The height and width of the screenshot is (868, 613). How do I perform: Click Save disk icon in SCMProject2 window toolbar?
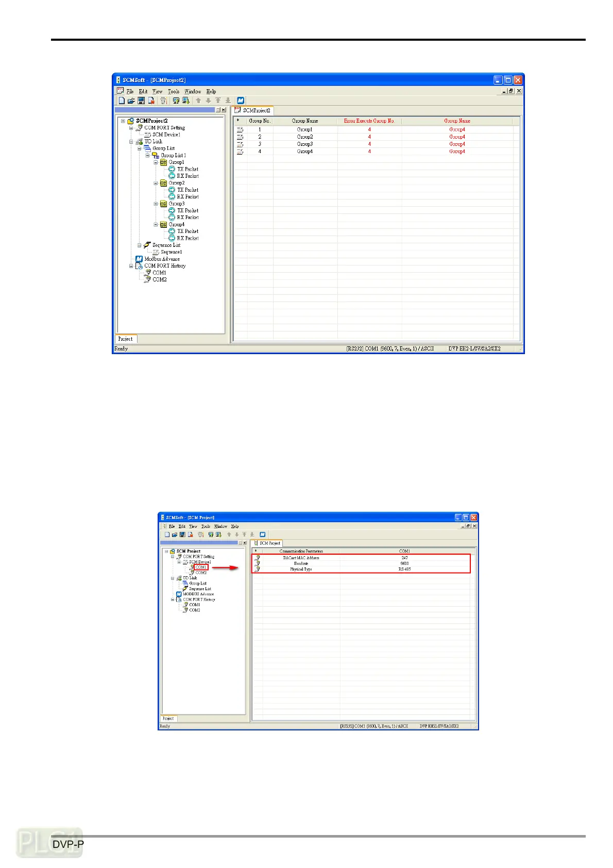141,101
